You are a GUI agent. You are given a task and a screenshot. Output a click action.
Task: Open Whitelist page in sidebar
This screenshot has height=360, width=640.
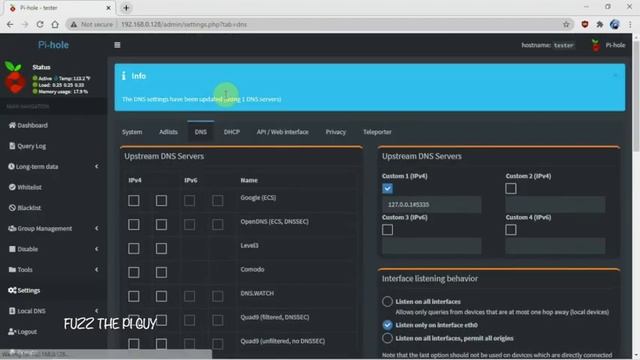tap(25, 187)
